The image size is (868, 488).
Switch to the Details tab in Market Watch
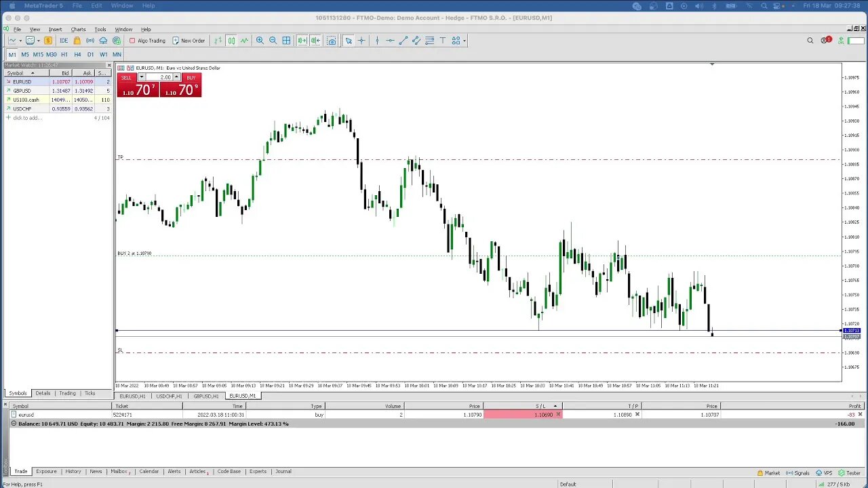43,393
